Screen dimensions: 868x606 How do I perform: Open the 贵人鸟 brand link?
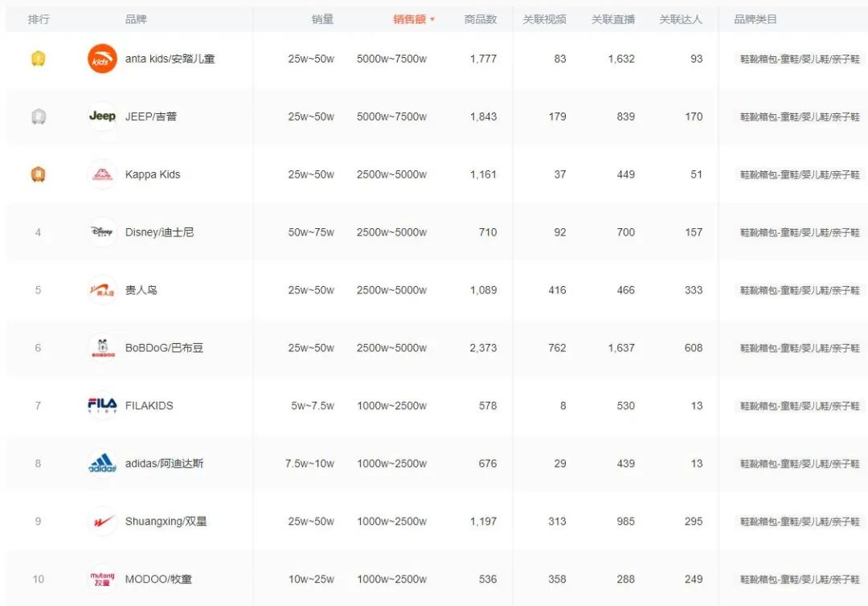[x=141, y=290]
